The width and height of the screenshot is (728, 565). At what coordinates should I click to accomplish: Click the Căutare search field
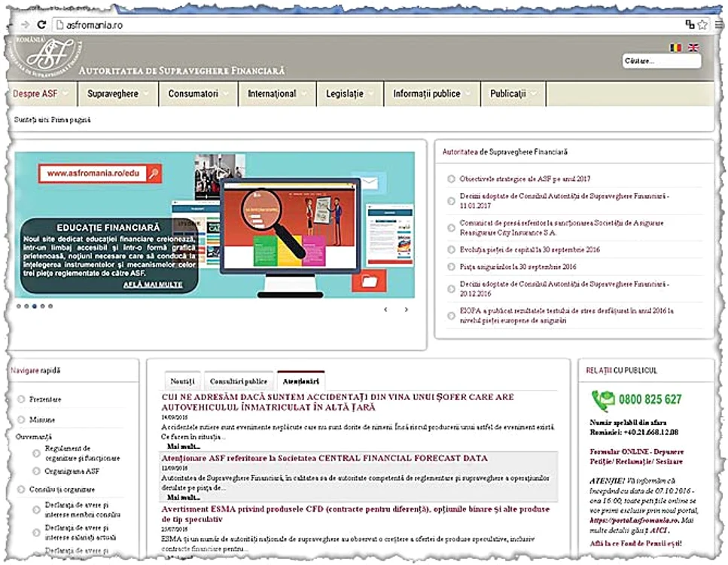tap(662, 61)
